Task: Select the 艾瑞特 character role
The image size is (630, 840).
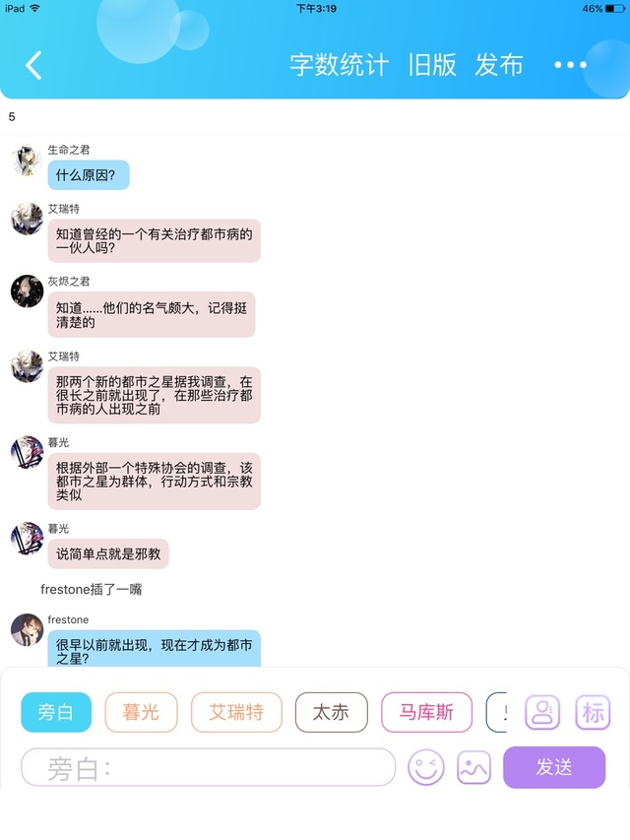Action: pos(236,712)
